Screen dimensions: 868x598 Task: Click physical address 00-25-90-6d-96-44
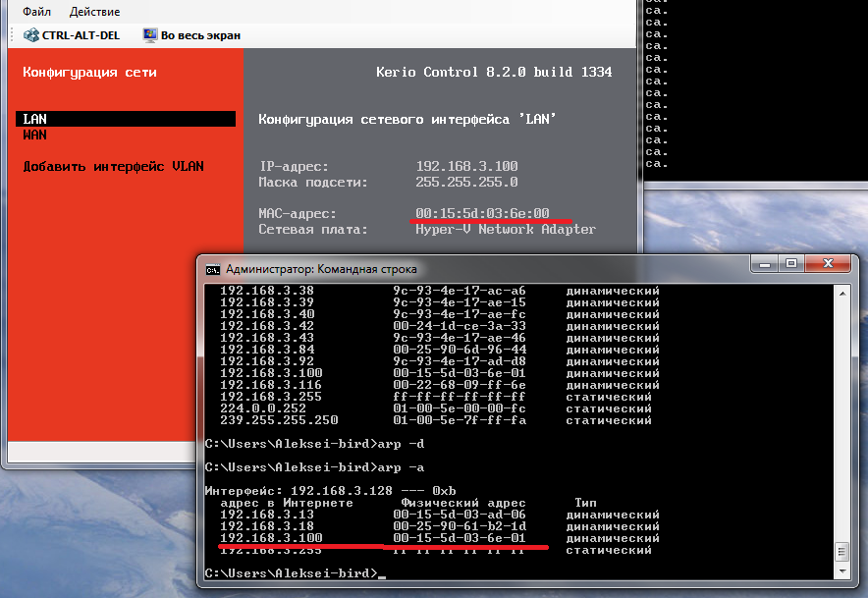point(460,350)
